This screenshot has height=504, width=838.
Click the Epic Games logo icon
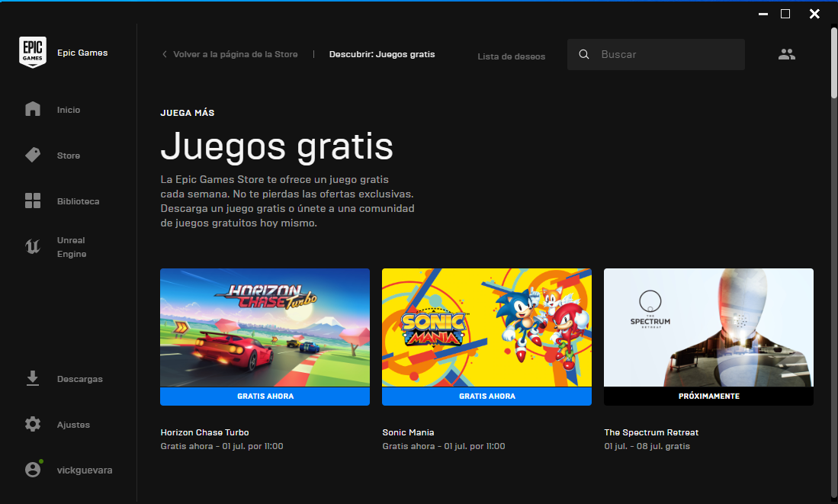[33, 52]
